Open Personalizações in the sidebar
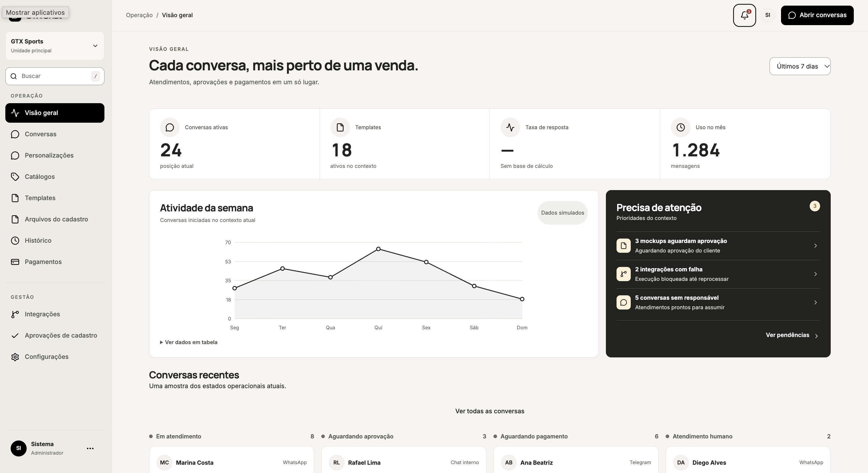The width and height of the screenshot is (868, 473). [x=55, y=155]
